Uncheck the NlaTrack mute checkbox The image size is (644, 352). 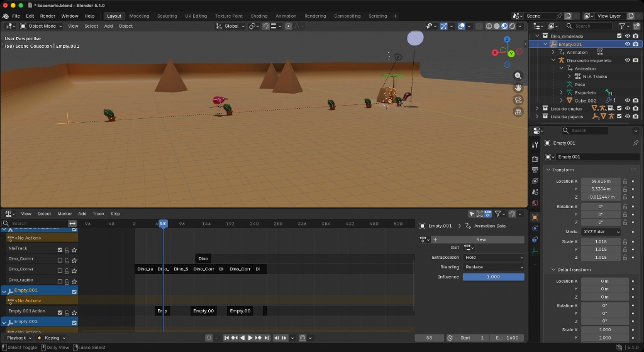click(60, 249)
